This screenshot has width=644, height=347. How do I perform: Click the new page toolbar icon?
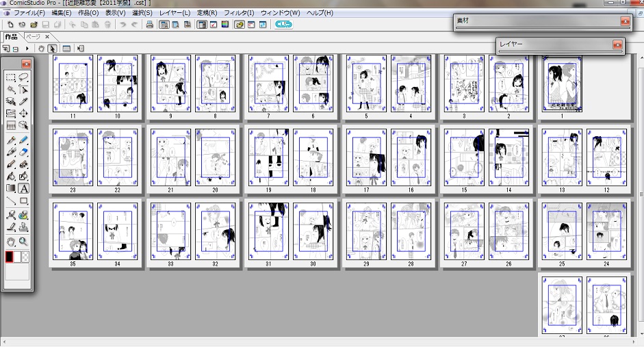point(11,25)
